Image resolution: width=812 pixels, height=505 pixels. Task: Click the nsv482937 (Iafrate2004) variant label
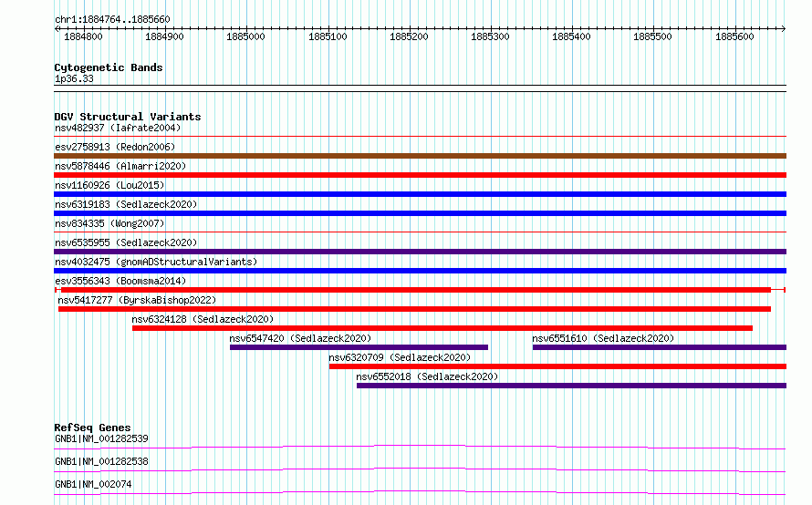(118, 128)
